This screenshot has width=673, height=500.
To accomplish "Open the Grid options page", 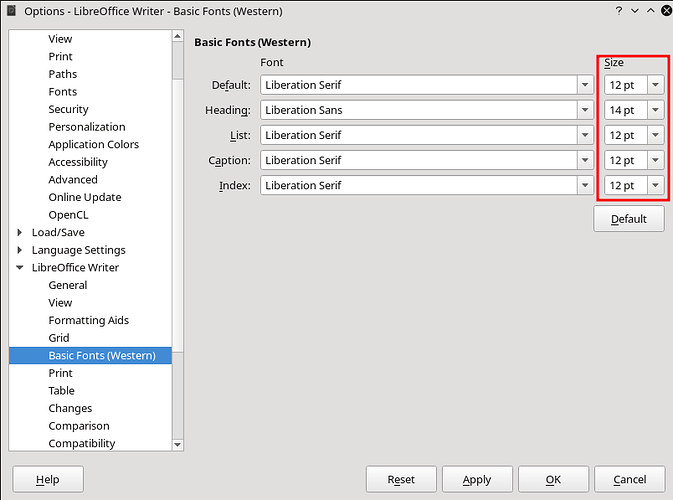I will pos(59,338).
